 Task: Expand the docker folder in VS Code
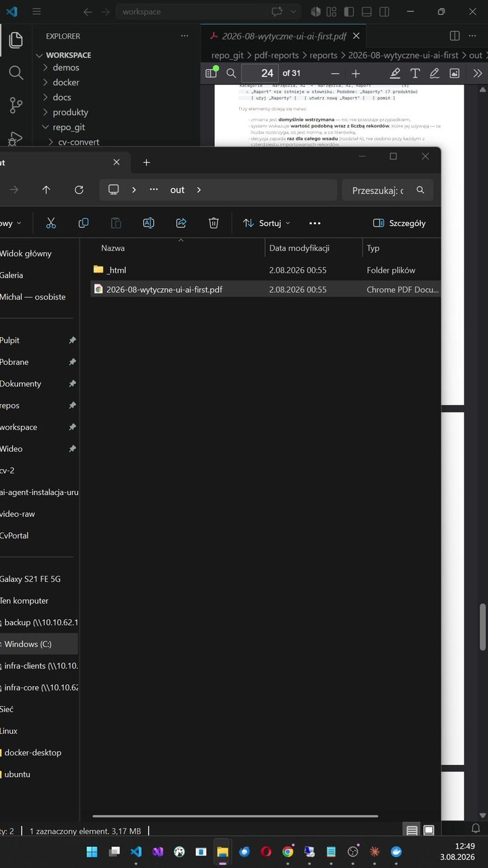pyautogui.click(x=66, y=82)
